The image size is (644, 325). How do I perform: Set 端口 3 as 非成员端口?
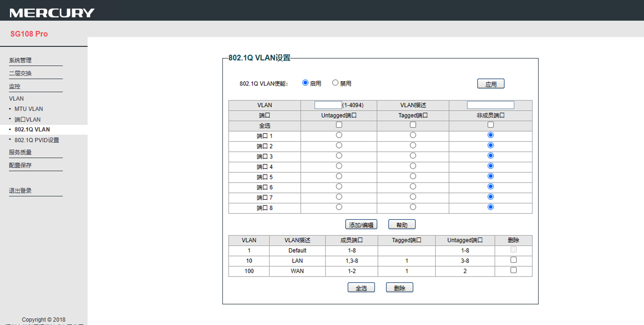tap(491, 156)
